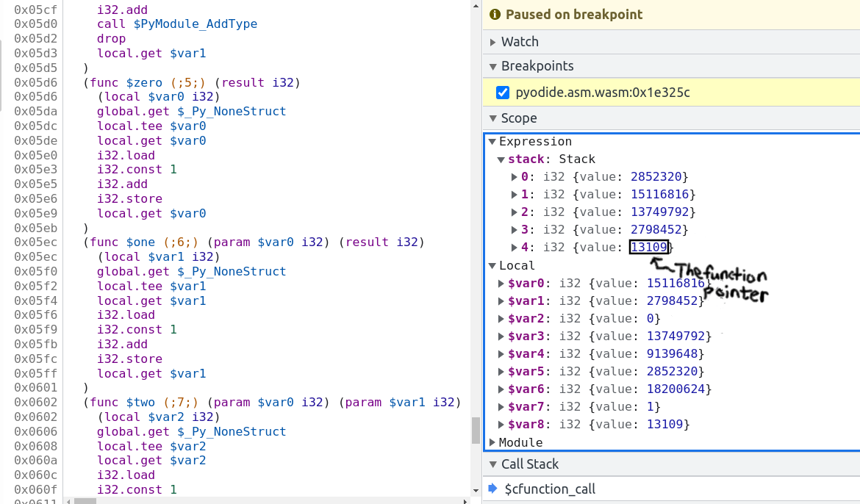Click the value 2852320 of stack item 0

pyautogui.click(x=656, y=176)
